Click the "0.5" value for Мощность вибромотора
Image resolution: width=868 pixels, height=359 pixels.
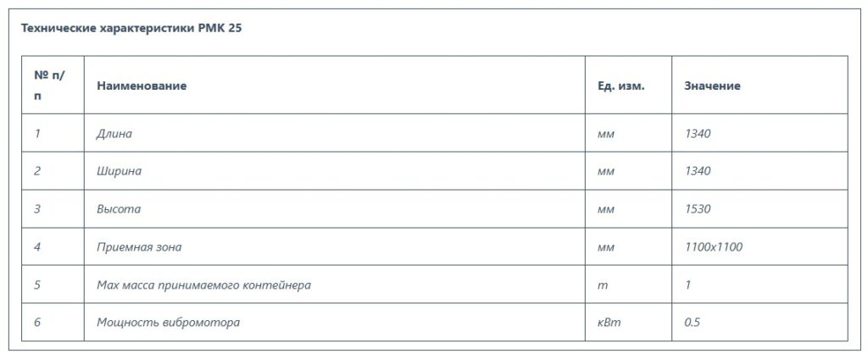[692, 323]
